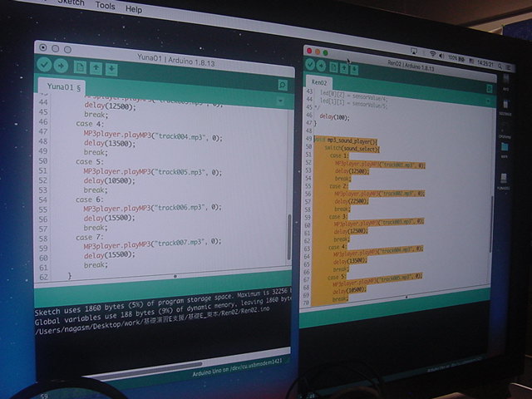This screenshot has height=399, width=532.
Task: Open a sketch from Yuna01 toolbar
Action: 96,68
